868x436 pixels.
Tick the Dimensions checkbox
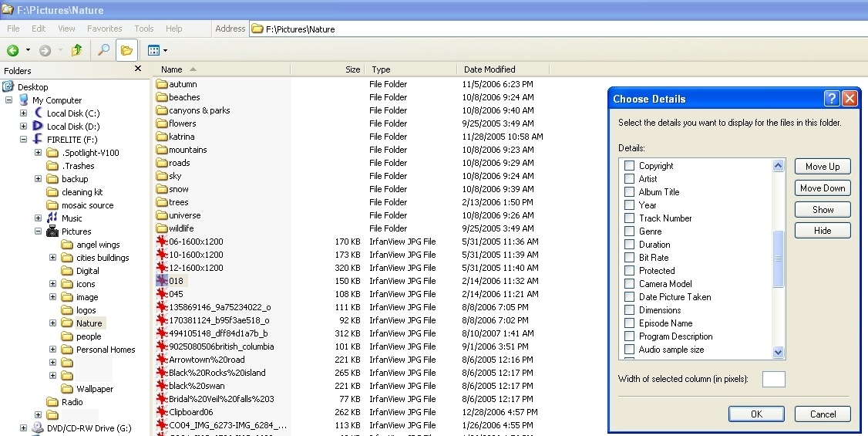point(629,310)
